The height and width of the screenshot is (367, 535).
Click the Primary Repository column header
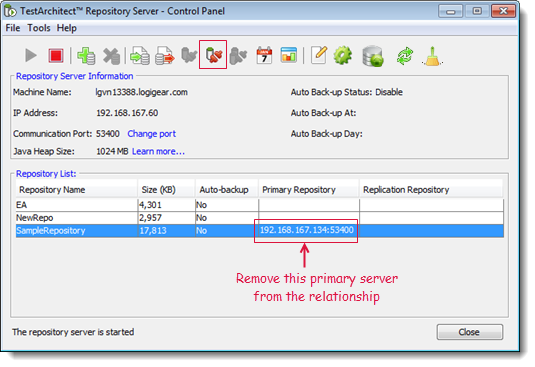(309, 190)
